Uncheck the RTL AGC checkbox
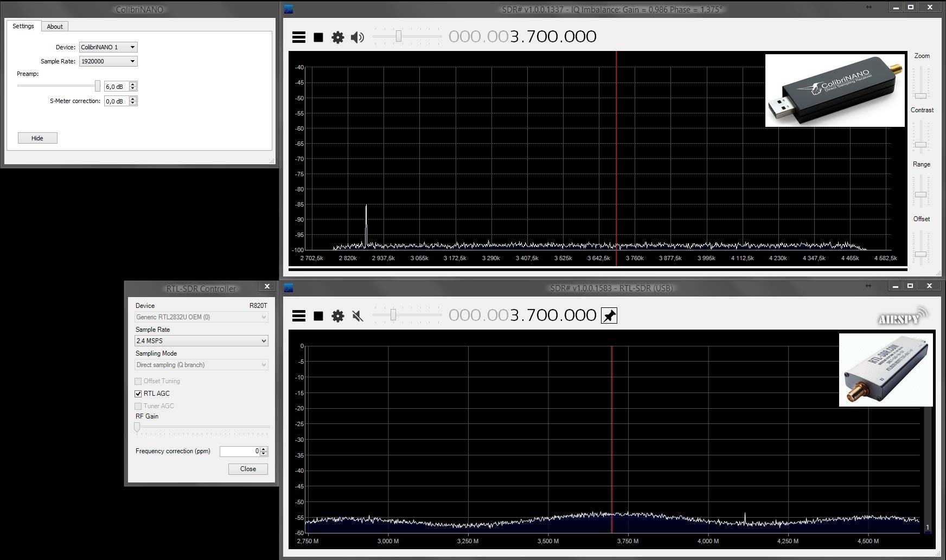The image size is (946, 560). [x=138, y=394]
